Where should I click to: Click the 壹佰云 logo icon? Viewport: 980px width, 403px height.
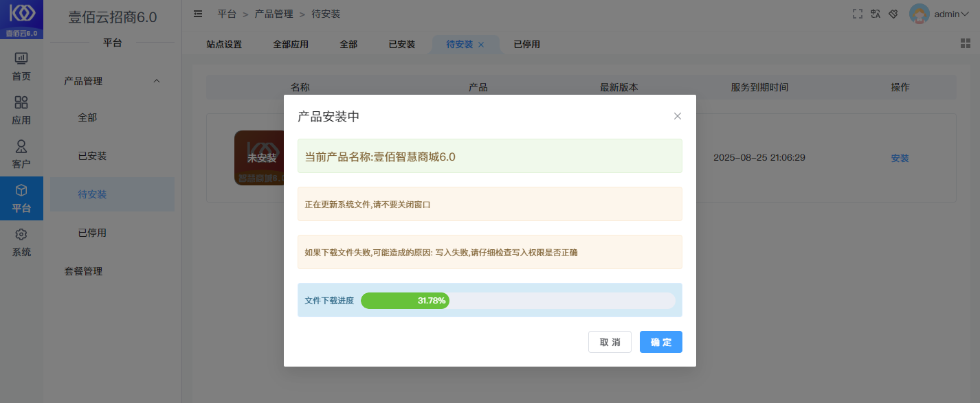[x=21, y=19]
